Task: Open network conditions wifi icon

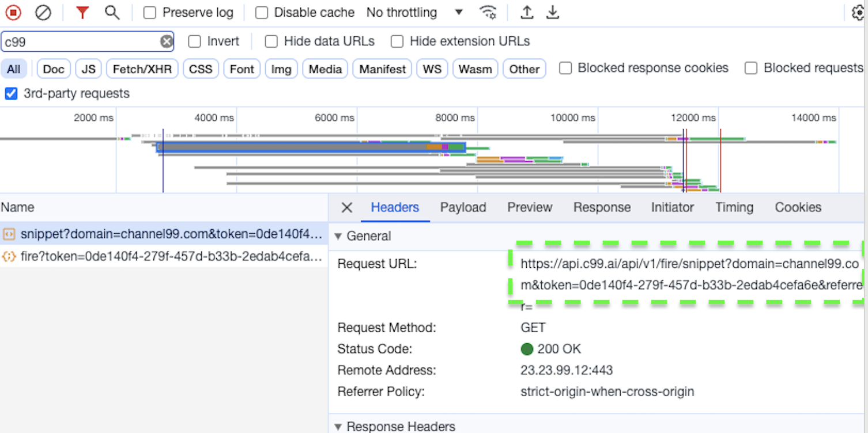Action: [488, 12]
